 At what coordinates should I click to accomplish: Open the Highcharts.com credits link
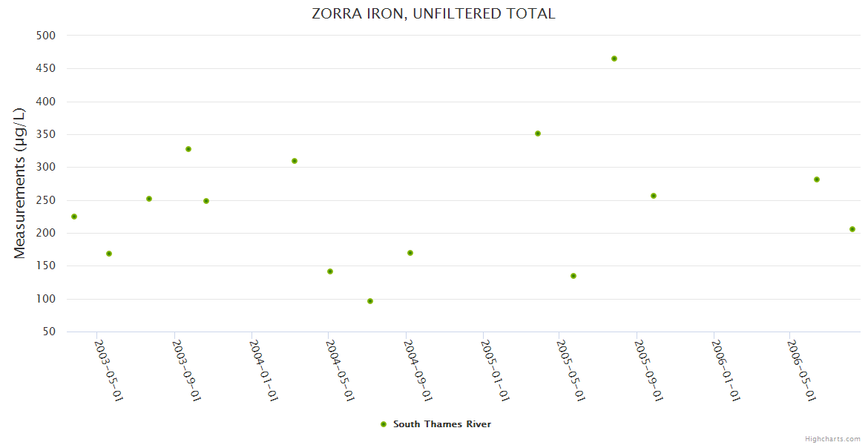(x=832, y=438)
